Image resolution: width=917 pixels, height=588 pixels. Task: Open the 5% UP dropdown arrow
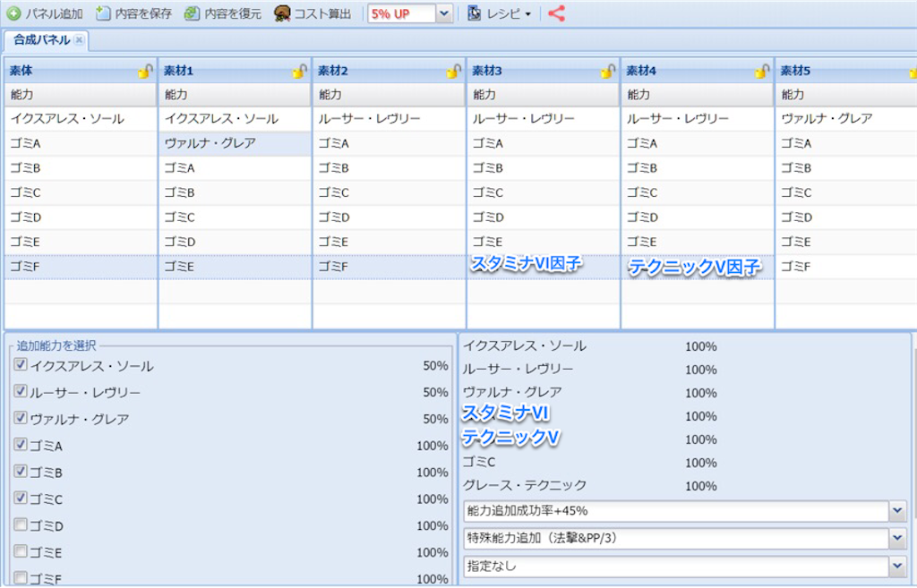click(x=444, y=13)
